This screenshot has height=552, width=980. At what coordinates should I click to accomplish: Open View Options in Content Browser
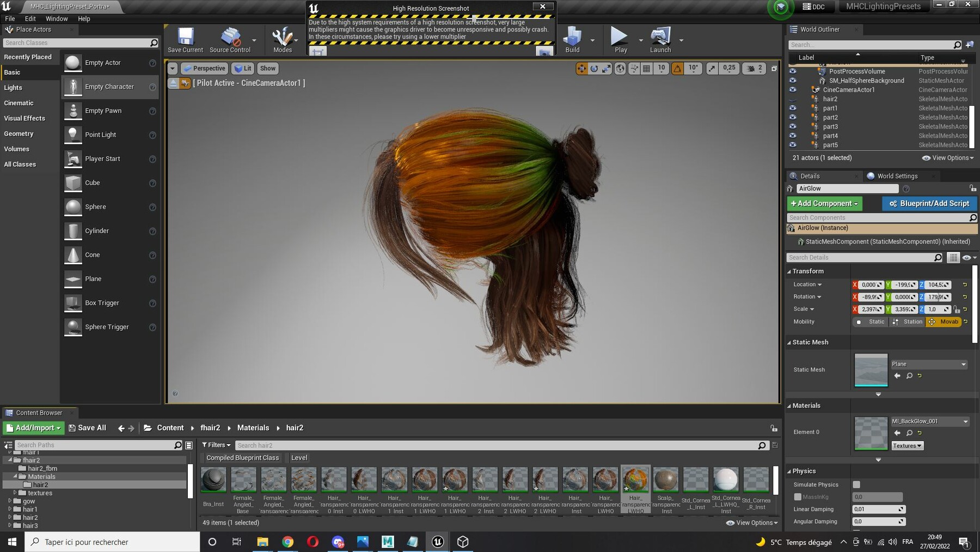click(752, 523)
